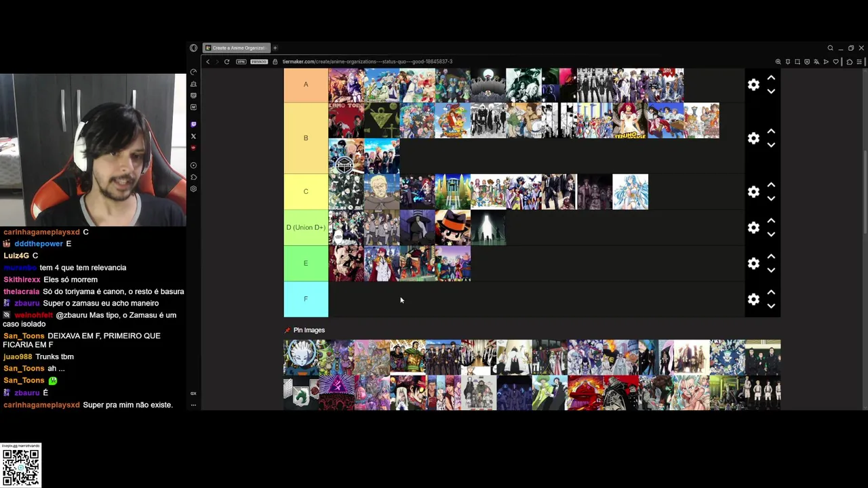Viewport: 868px width, 488px height.
Task: Open settings gear for tier F
Action: pos(753,299)
